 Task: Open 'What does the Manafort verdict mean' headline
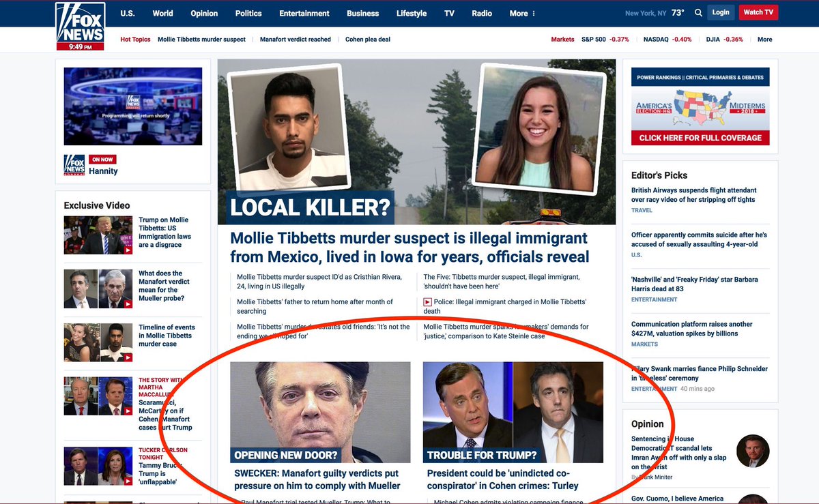tap(164, 286)
